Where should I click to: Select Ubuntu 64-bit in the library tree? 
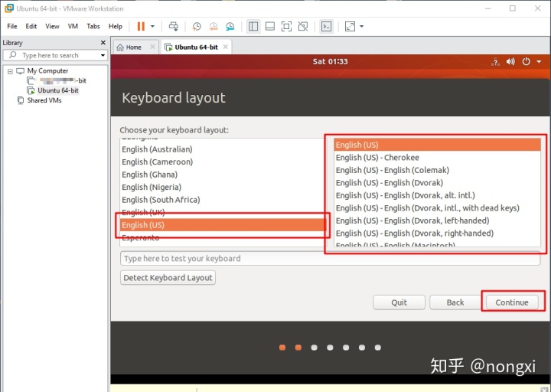(58, 90)
